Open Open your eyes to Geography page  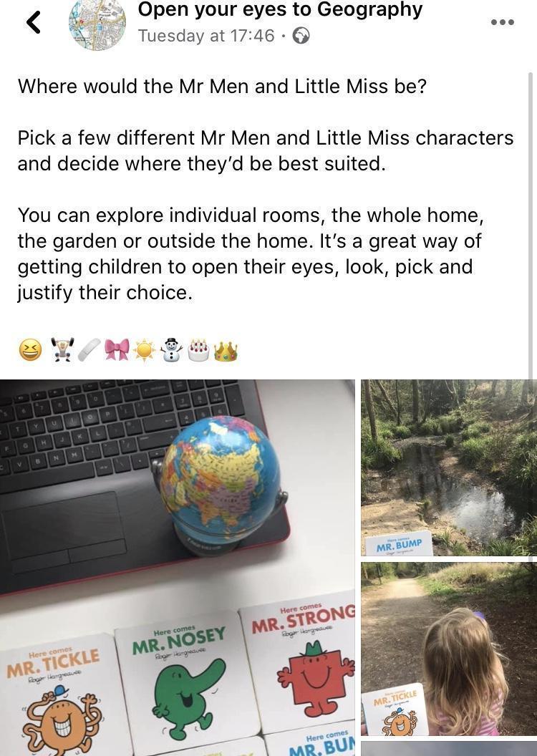pyautogui.click(x=280, y=9)
